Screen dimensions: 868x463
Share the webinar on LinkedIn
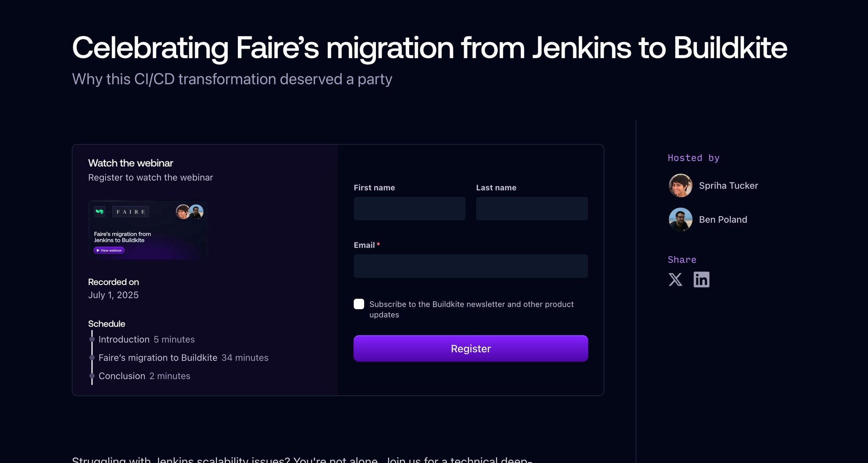coord(701,280)
